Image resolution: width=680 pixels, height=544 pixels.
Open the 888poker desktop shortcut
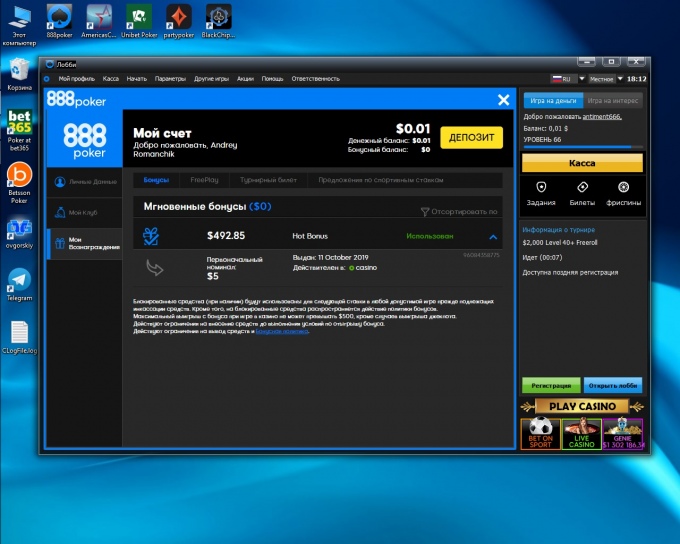click(x=59, y=21)
